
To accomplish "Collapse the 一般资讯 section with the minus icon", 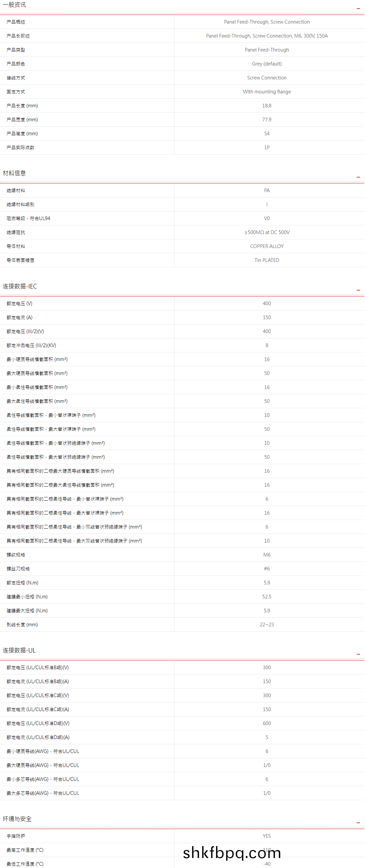I will click(359, 8).
